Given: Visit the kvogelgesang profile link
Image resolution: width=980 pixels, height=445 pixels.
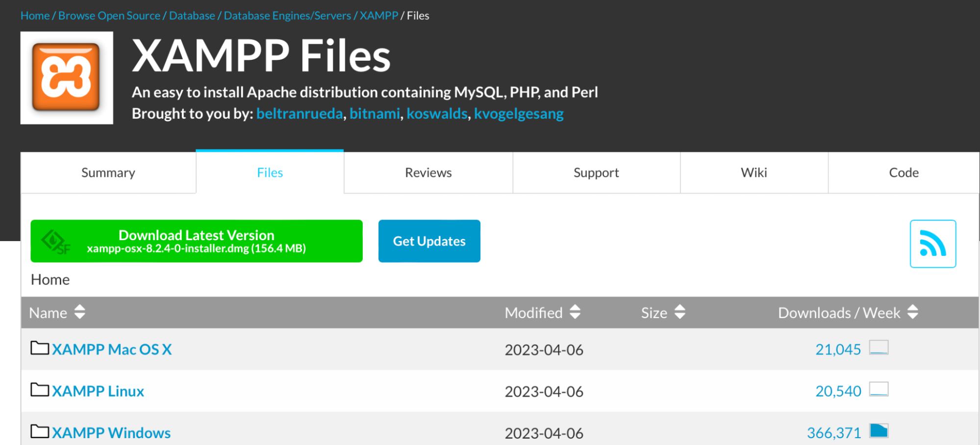Looking at the screenshot, I should pyautogui.click(x=519, y=114).
